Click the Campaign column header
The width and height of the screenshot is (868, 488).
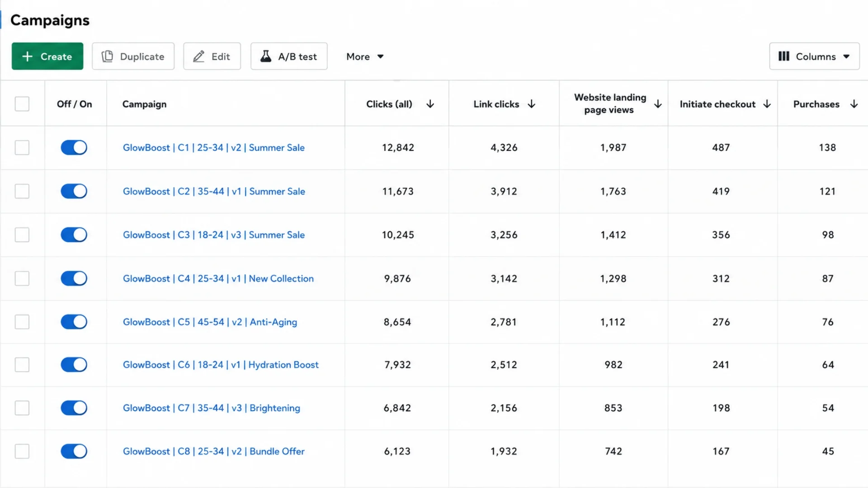click(x=145, y=104)
